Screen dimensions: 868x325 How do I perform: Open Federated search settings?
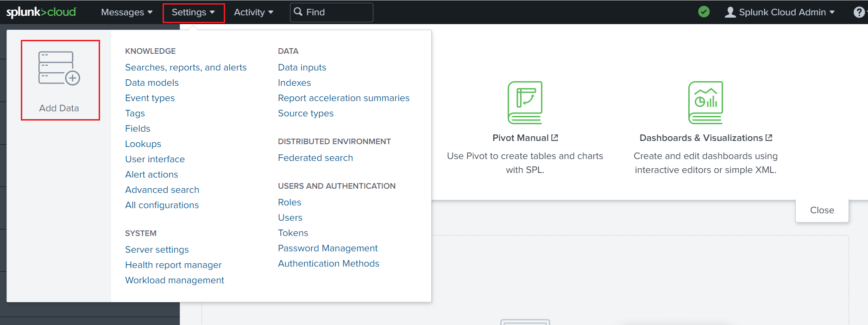315,158
